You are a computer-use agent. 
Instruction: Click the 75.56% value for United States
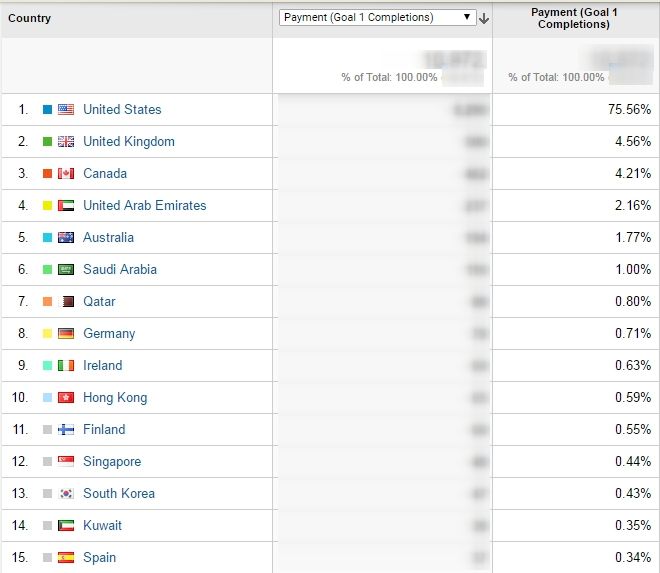click(x=629, y=109)
